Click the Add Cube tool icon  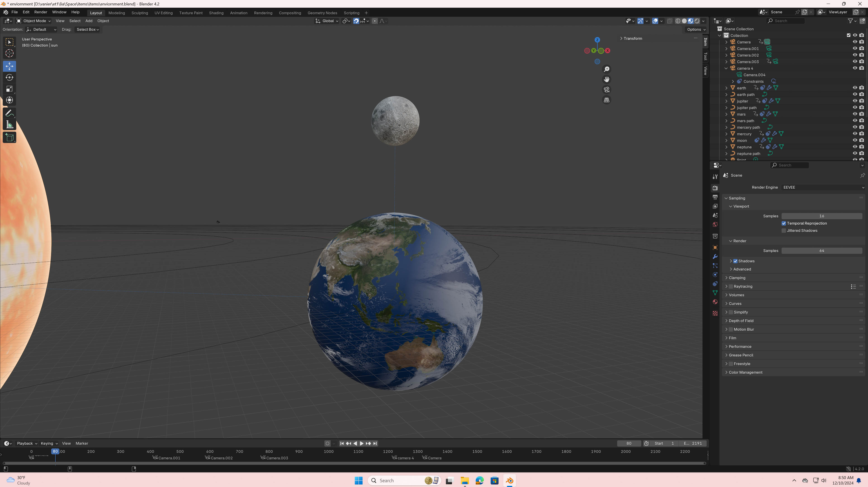9,138
